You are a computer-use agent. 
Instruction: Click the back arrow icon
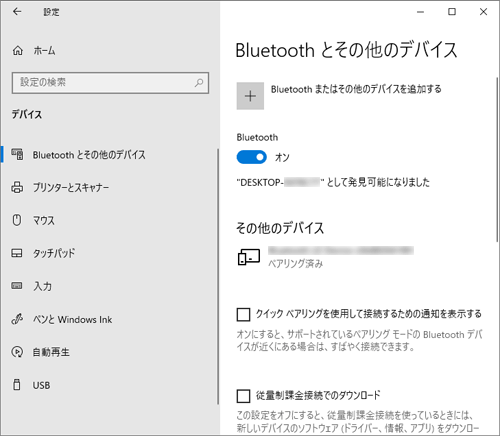click(x=17, y=12)
